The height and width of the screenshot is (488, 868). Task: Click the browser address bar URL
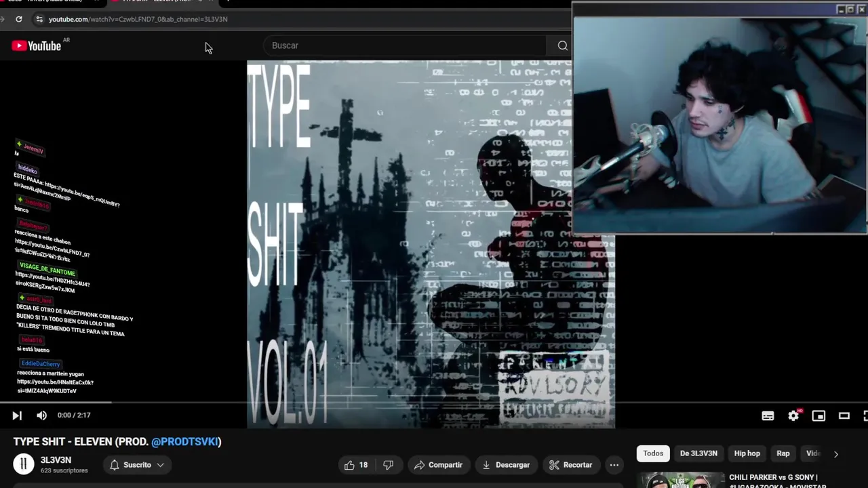click(x=138, y=19)
